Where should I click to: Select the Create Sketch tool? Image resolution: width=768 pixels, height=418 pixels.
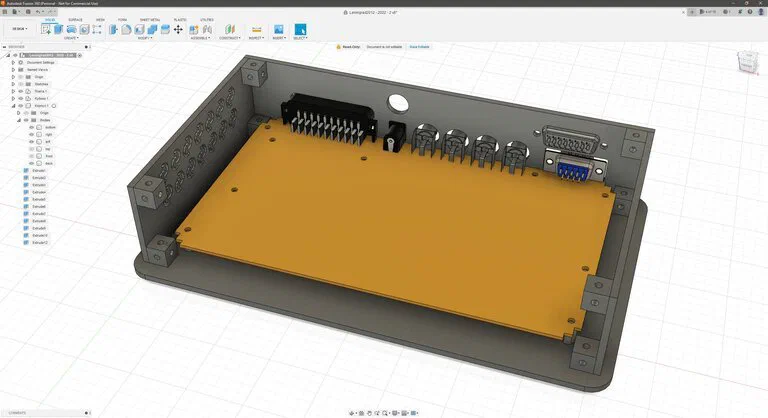[46, 29]
